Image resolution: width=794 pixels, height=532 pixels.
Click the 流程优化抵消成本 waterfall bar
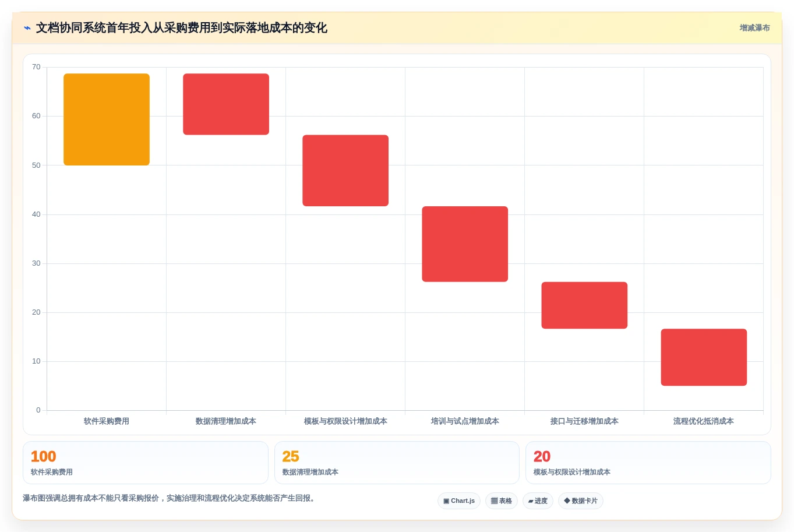point(704,357)
